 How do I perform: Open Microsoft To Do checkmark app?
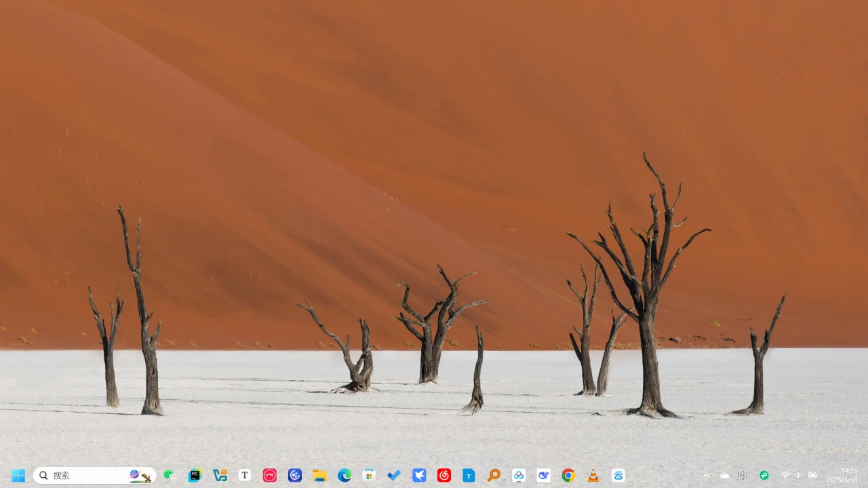tap(394, 475)
